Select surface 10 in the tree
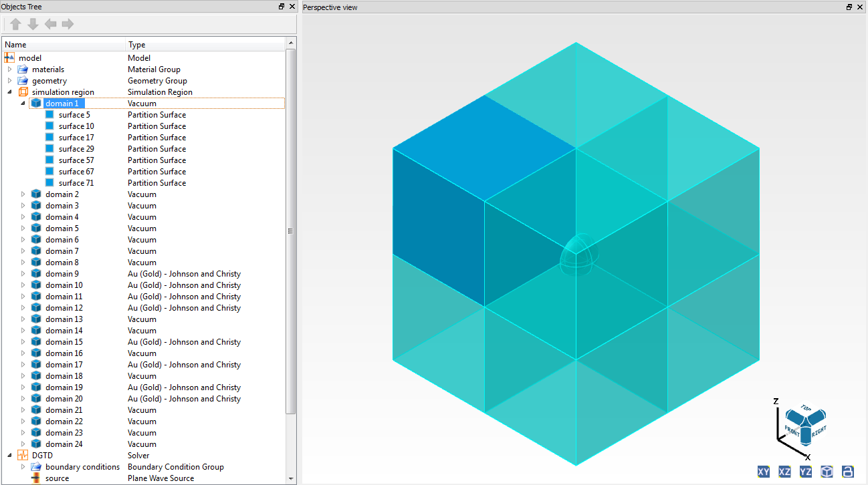Screen dimensions: 868x485 [x=76, y=126]
